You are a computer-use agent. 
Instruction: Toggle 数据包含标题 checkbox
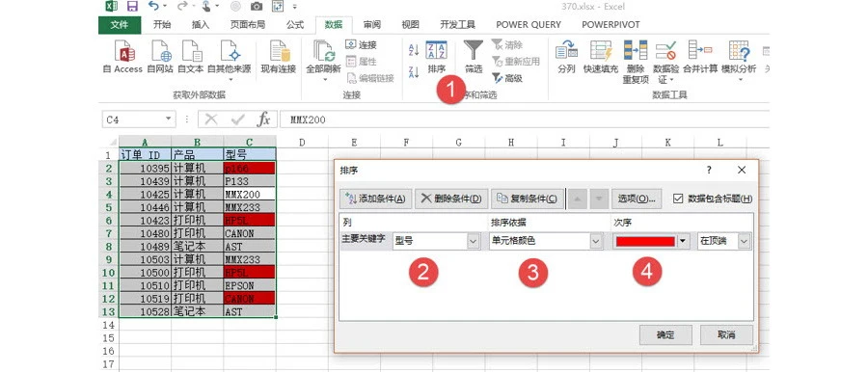tap(679, 199)
